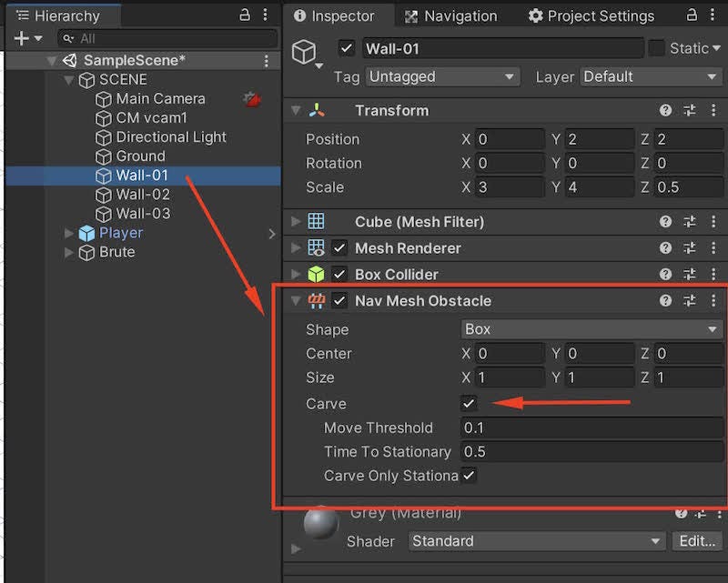
Task: Disable the Carve checkbox
Action: pos(469,403)
